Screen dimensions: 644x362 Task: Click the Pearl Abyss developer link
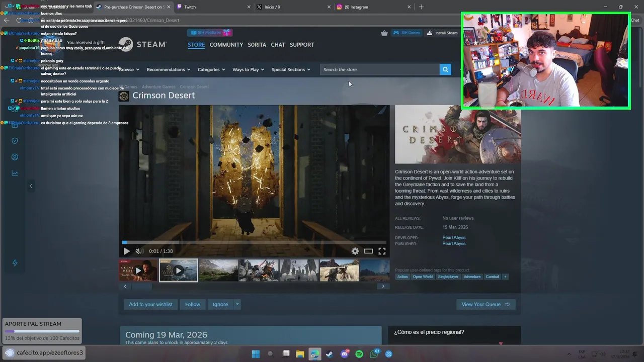[x=454, y=237]
